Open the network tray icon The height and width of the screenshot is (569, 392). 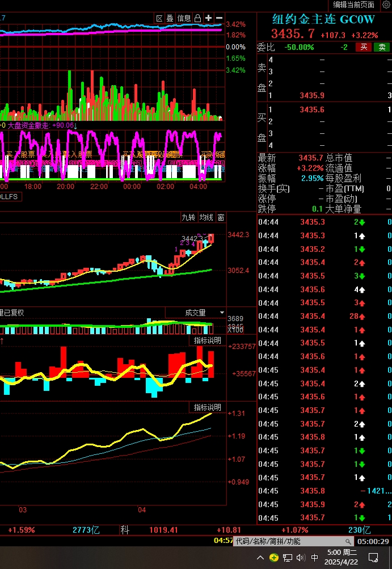tap(288, 558)
